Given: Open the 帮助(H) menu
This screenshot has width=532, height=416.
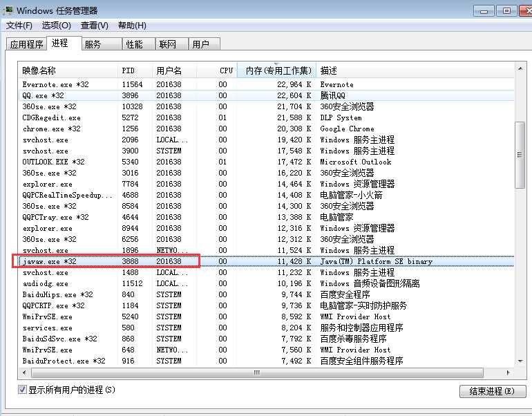Looking at the screenshot, I should pyautogui.click(x=132, y=26).
